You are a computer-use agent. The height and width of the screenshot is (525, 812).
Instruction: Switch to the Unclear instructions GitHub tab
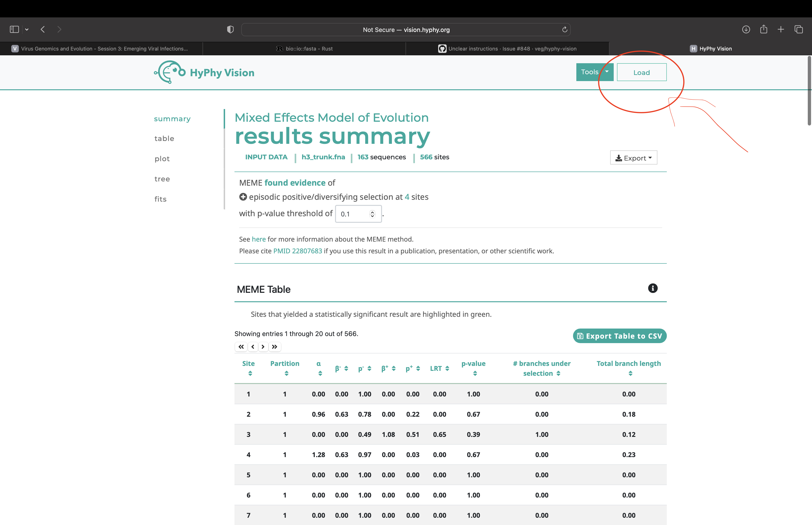[x=507, y=48]
